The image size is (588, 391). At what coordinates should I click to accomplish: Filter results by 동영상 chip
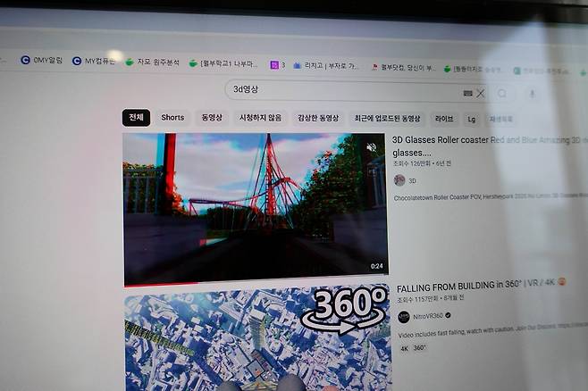(x=212, y=117)
